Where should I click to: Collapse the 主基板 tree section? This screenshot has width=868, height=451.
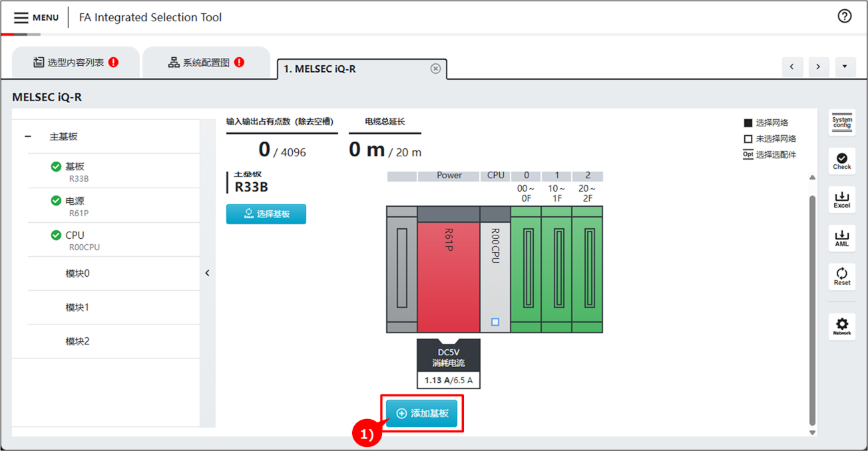[x=28, y=136]
